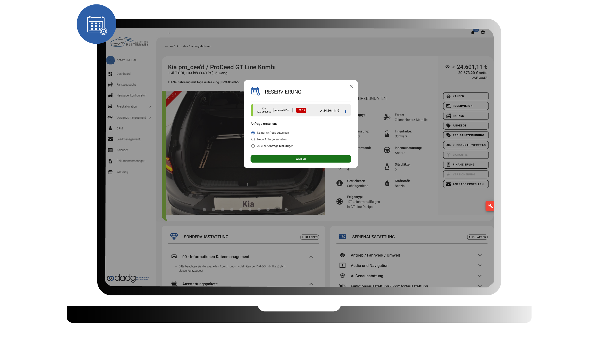Click the RU user avatar

coord(110,60)
